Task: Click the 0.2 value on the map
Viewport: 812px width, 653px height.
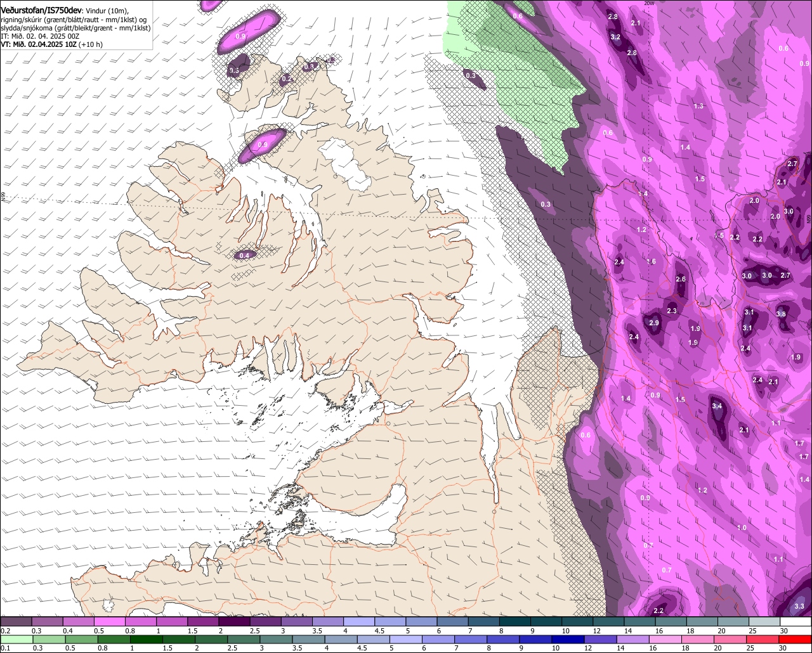Action: 287,79
